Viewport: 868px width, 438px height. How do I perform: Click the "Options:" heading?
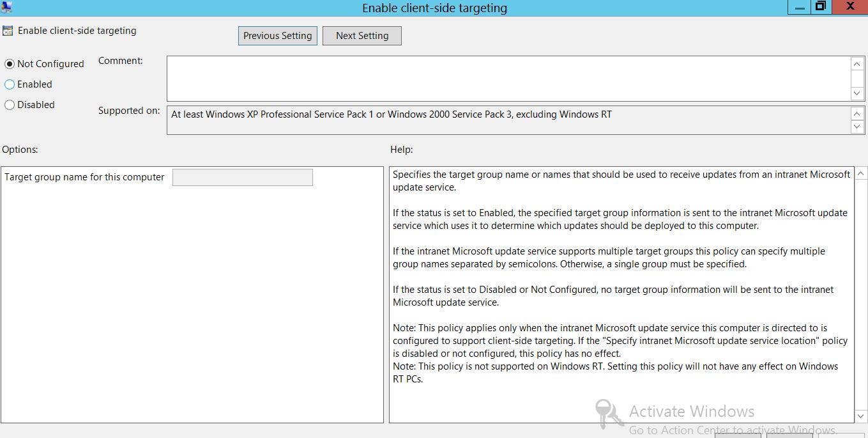[x=20, y=150]
